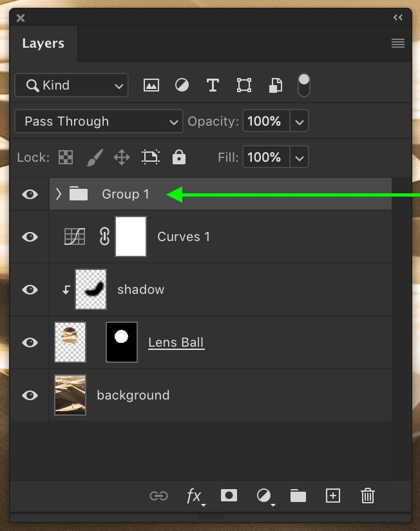
Task: Filter layers by pixel image type
Action: 151,85
